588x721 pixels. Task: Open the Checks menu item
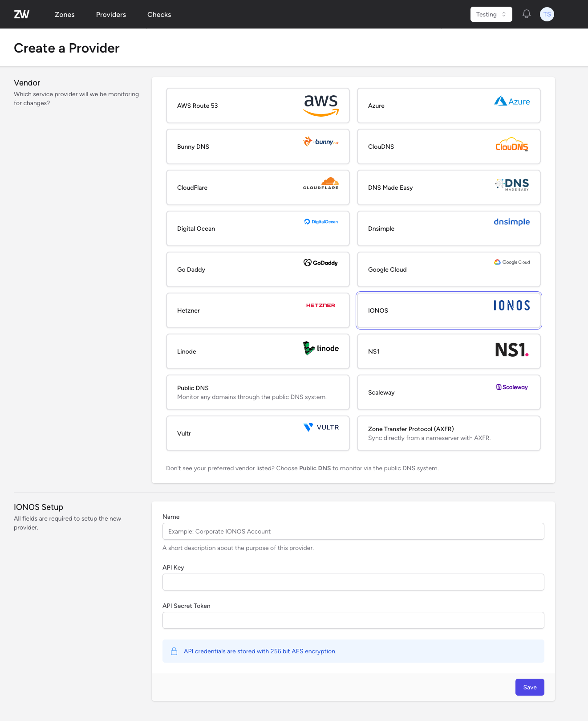tap(159, 14)
